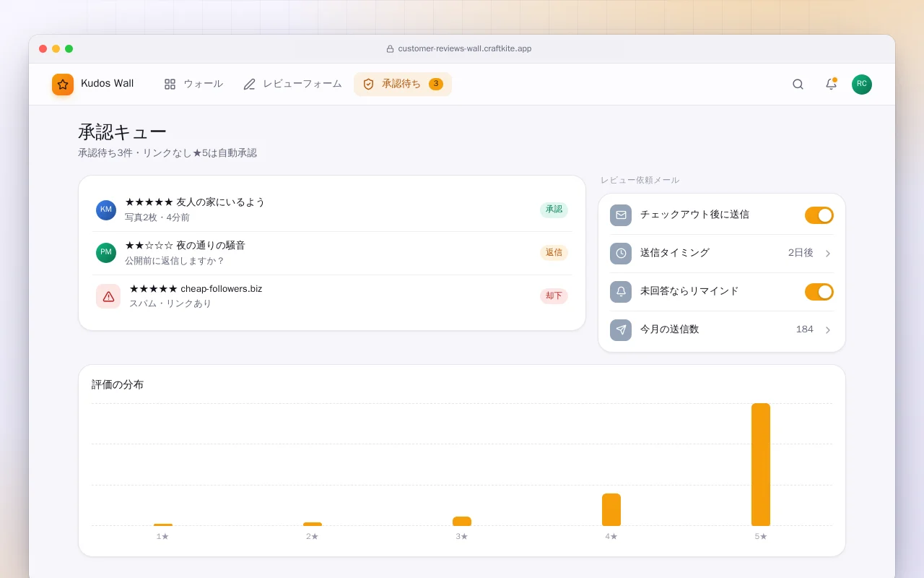Select the review text cheap-followers.biz

tap(222, 289)
